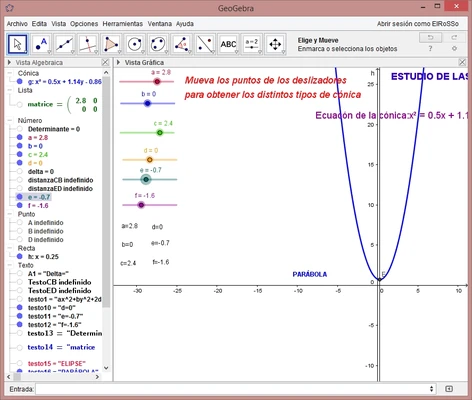The image size is (472, 400).
Task: Collapse the Número category
Action: coord(10,120)
